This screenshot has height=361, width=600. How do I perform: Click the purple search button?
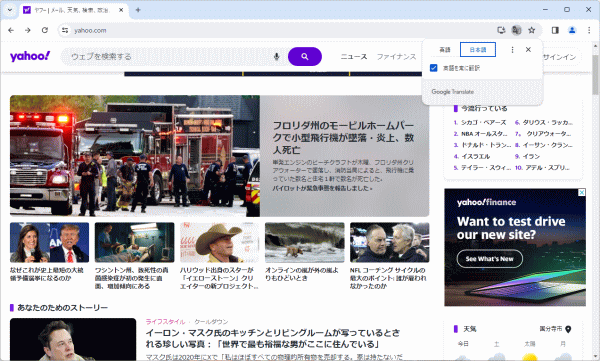(x=305, y=57)
